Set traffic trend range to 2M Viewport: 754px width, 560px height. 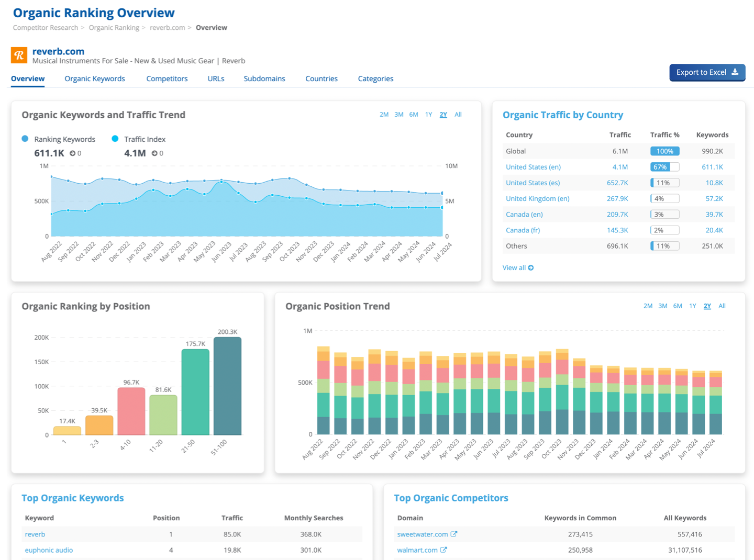pos(384,115)
